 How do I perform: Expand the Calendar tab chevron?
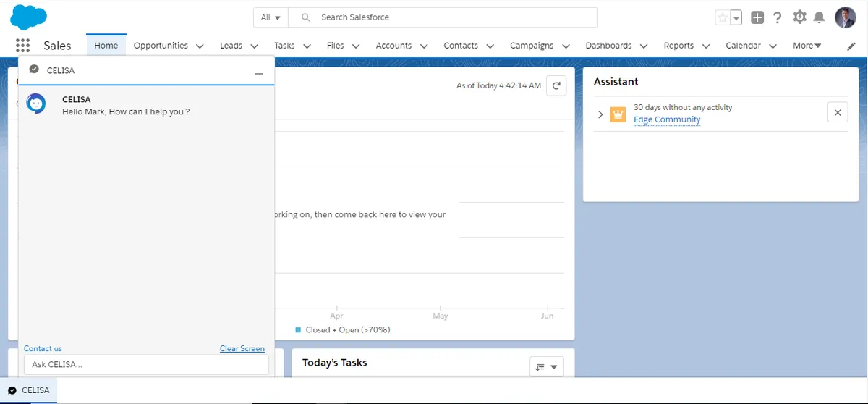(773, 46)
